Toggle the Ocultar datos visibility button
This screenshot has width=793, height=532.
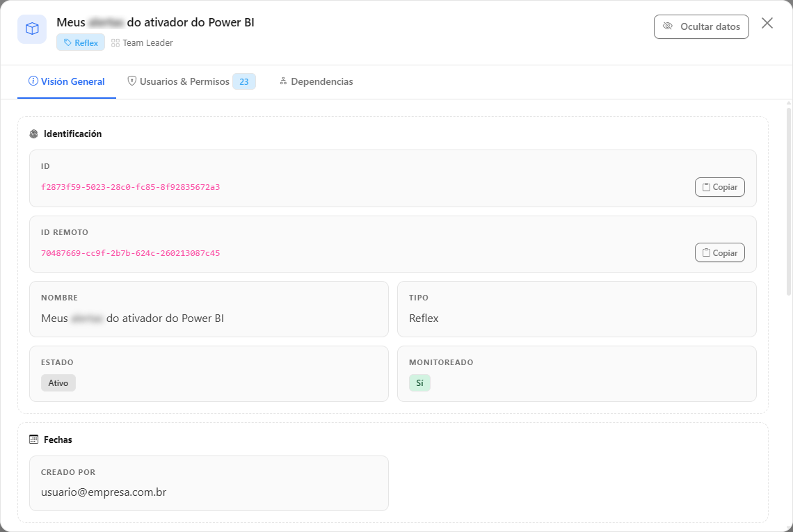[x=701, y=27]
